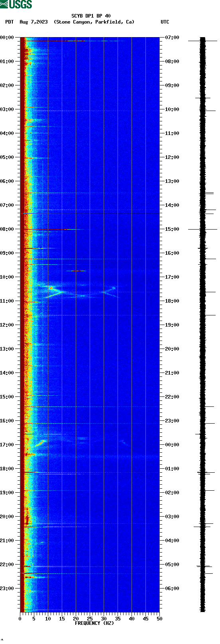Click frequency axis tick label 10
The width and height of the screenshot is (220, 644).
tap(48, 619)
